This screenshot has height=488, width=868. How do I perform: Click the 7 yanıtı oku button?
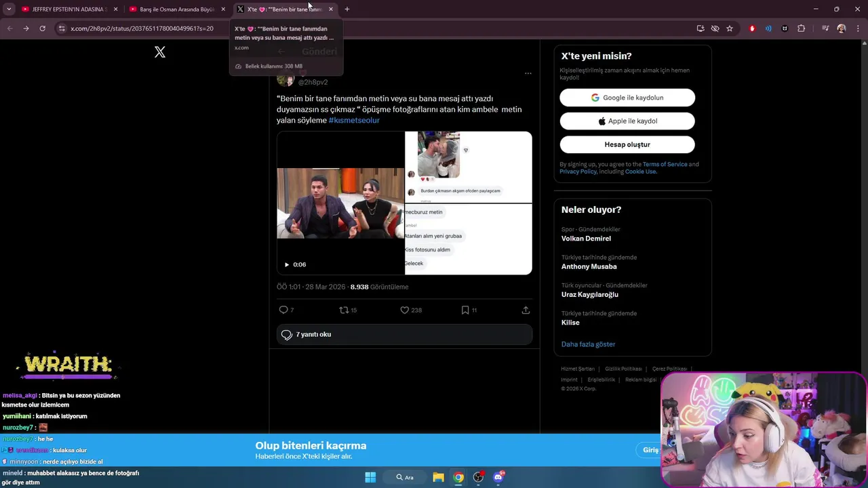(x=404, y=334)
